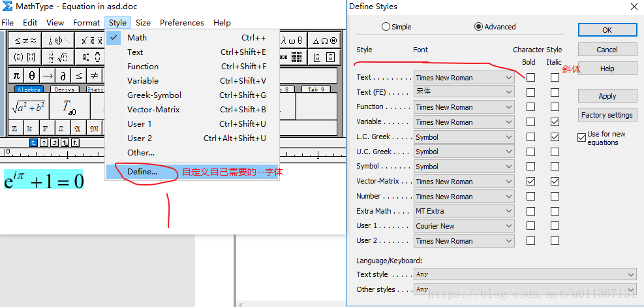Image resolution: width=644 pixels, height=307 pixels.
Task: Open the lowercase Greek palette (λ ω θ)
Action: pyautogui.click(x=292, y=40)
